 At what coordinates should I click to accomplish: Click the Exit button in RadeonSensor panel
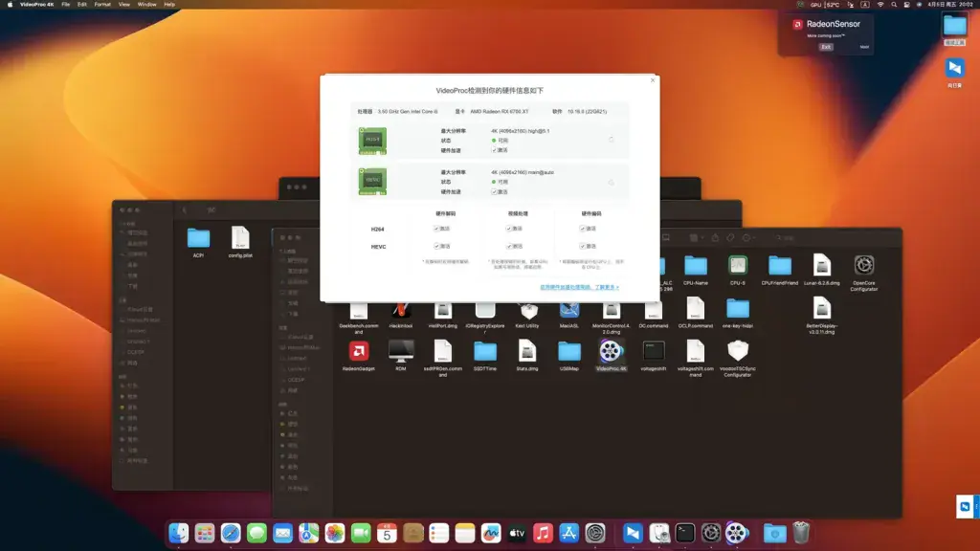point(826,47)
